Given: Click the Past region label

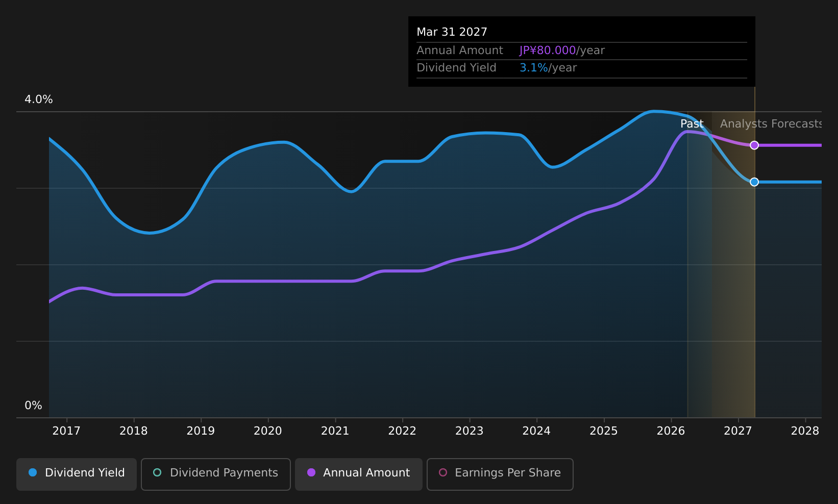Looking at the screenshot, I should pos(692,124).
